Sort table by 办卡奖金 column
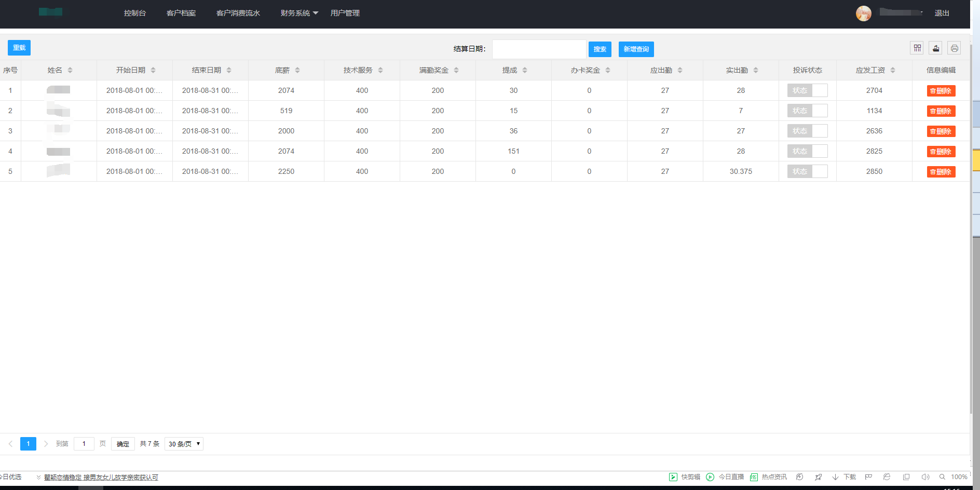980x490 pixels. pyautogui.click(x=608, y=70)
